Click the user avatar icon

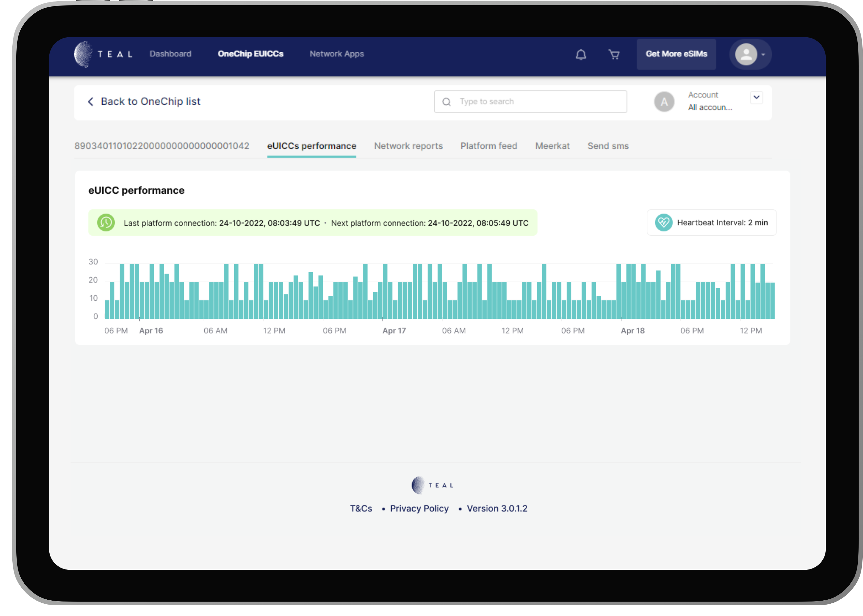click(746, 54)
